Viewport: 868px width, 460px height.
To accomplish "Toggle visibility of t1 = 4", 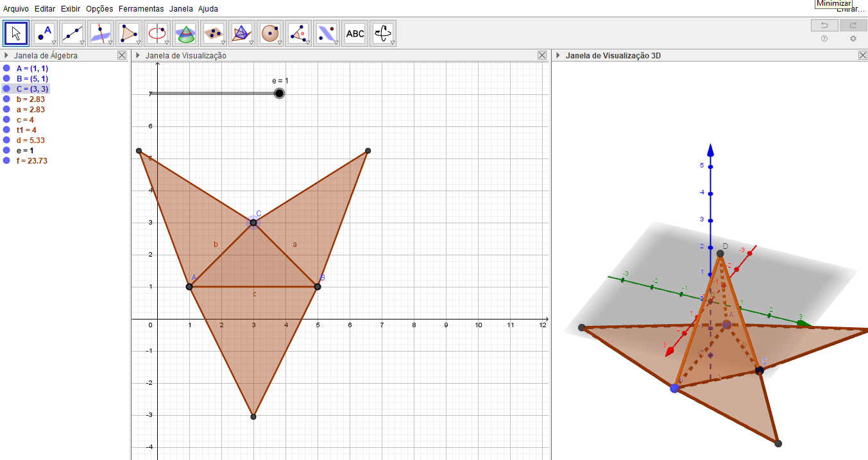I will pos(6,130).
